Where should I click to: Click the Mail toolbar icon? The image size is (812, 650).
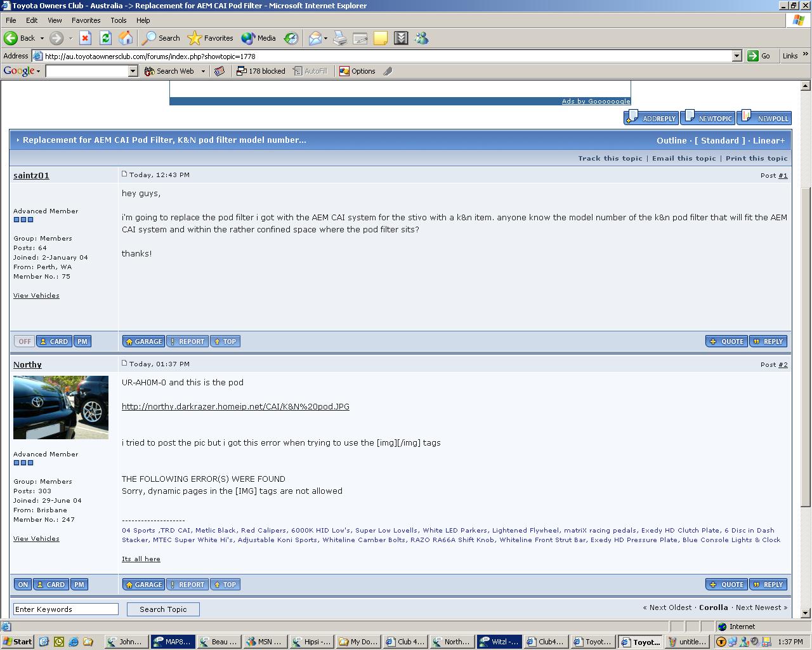coord(315,38)
